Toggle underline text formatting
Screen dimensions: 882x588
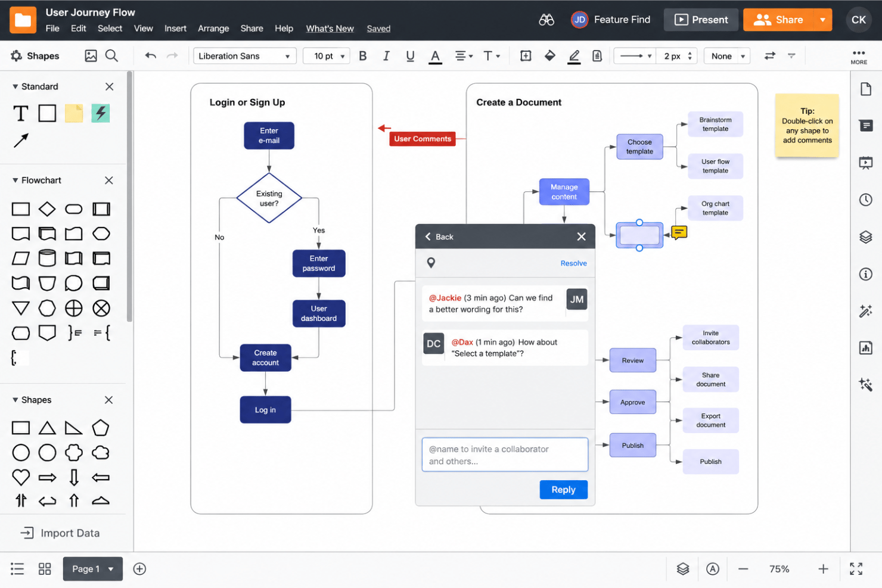tap(410, 57)
